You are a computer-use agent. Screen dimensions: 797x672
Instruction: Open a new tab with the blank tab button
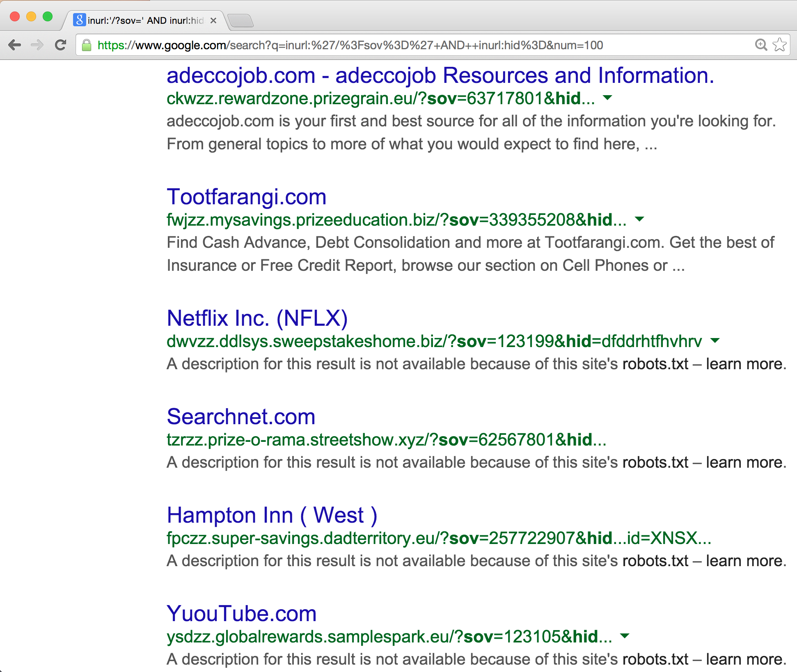coord(240,21)
